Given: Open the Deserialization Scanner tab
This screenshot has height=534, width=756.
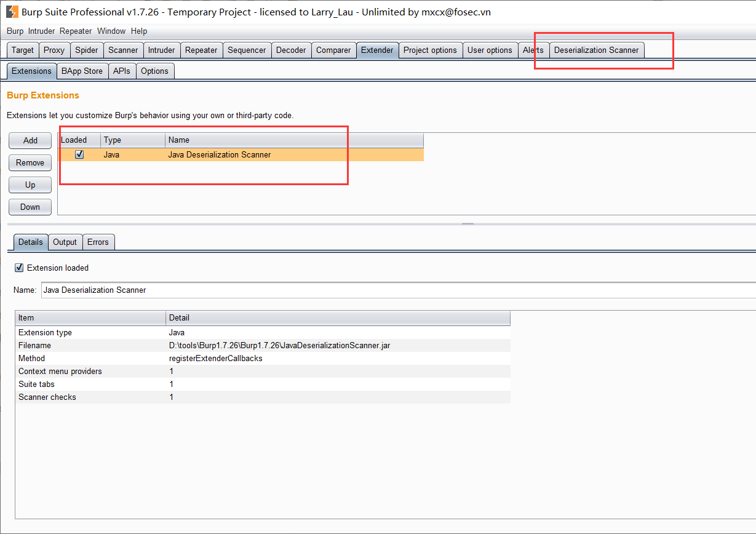Looking at the screenshot, I should coord(597,50).
